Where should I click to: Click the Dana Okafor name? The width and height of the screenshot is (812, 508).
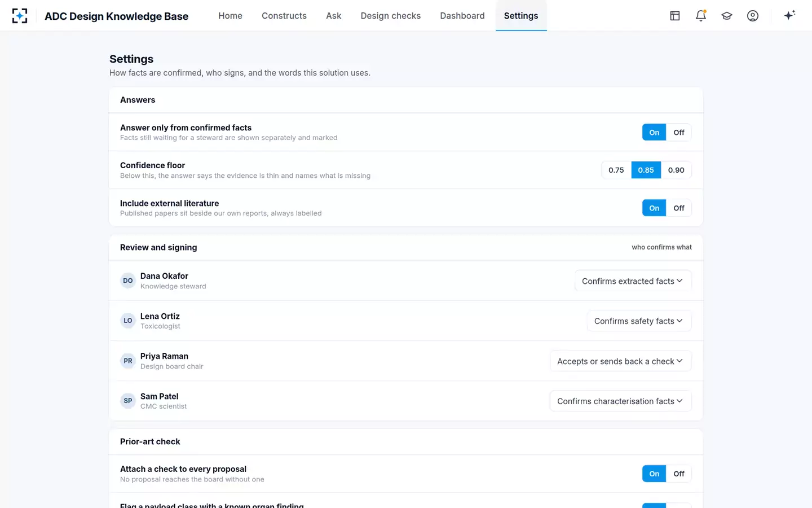pyautogui.click(x=164, y=276)
